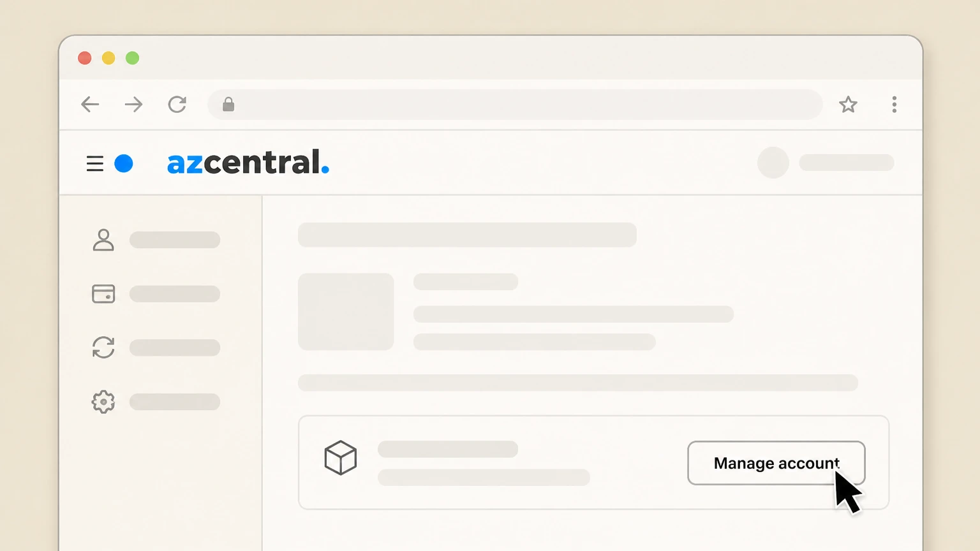Click the padlock site info icon

[228, 104]
